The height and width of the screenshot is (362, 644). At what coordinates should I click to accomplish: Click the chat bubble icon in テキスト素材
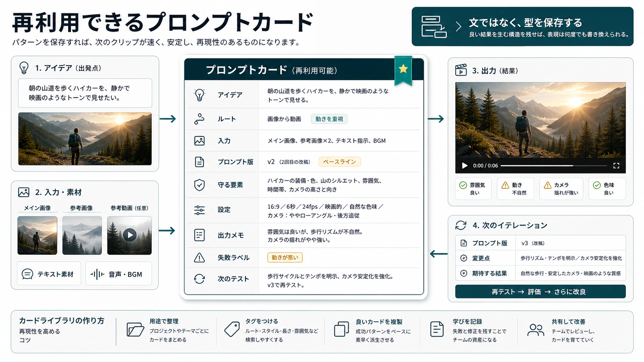(27, 274)
